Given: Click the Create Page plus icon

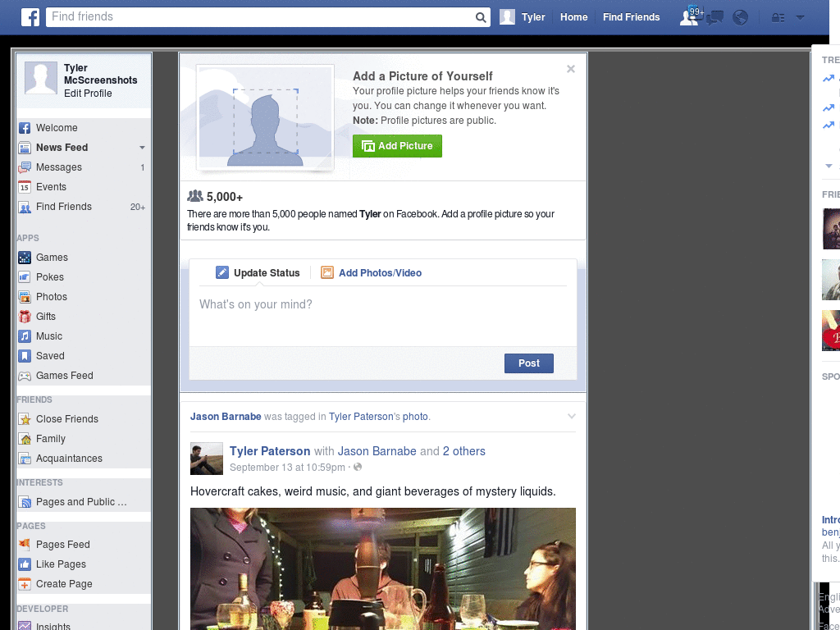Looking at the screenshot, I should tap(25, 584).
